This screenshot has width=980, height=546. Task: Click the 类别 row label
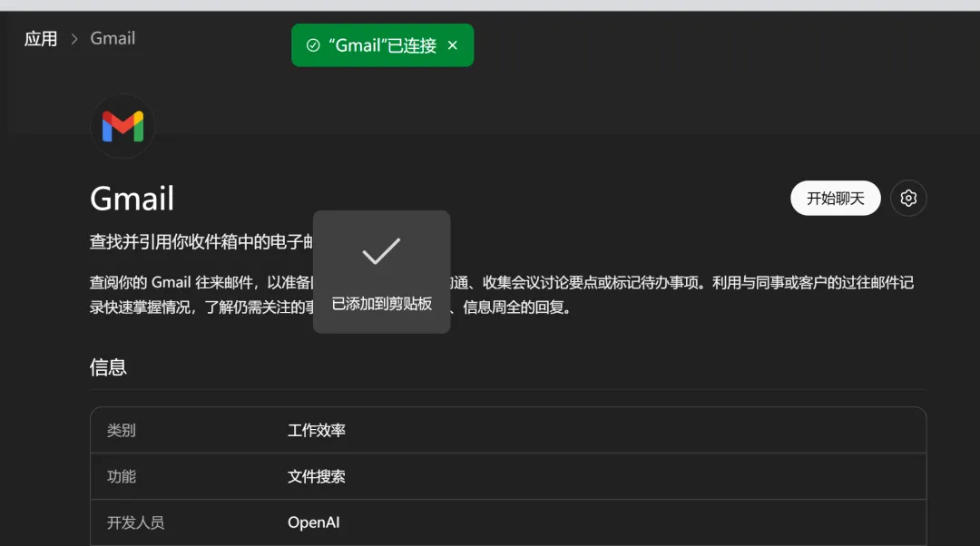click(122, 431)
